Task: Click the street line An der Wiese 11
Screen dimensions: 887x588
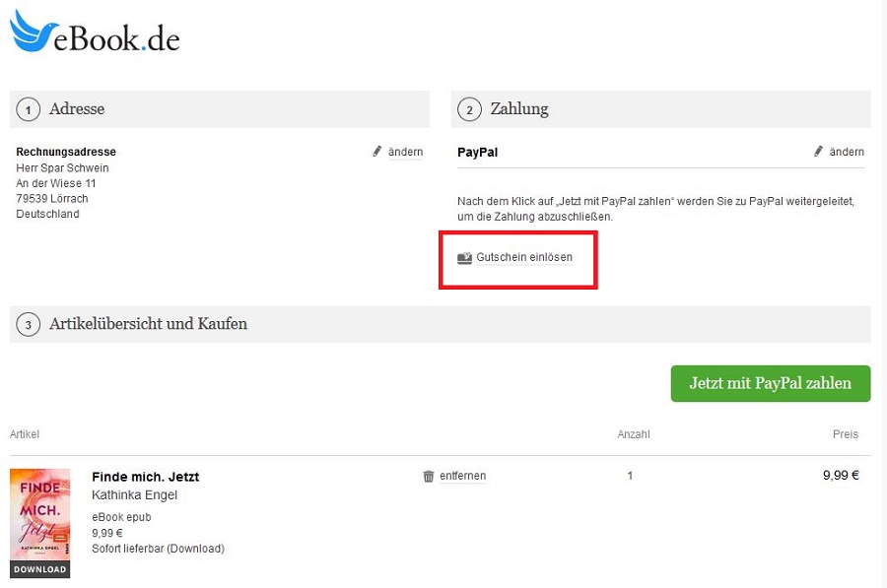Action: point(56,183)
